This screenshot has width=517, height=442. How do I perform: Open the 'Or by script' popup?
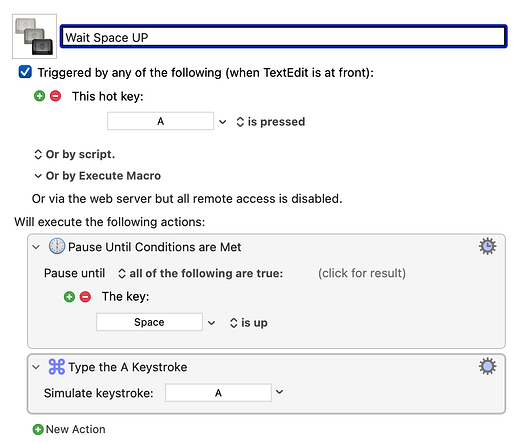pyautogui.click(x=74, y=154)
